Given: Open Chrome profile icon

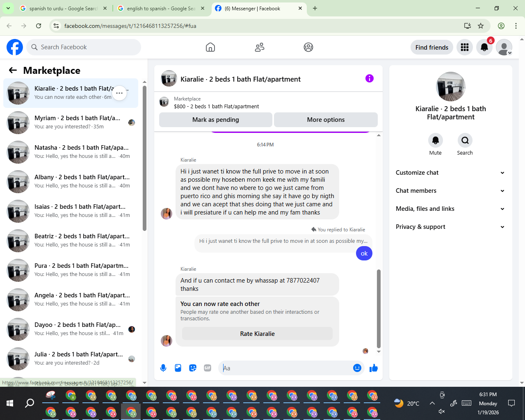Looking at the screenshot, I should pos(501,26).
